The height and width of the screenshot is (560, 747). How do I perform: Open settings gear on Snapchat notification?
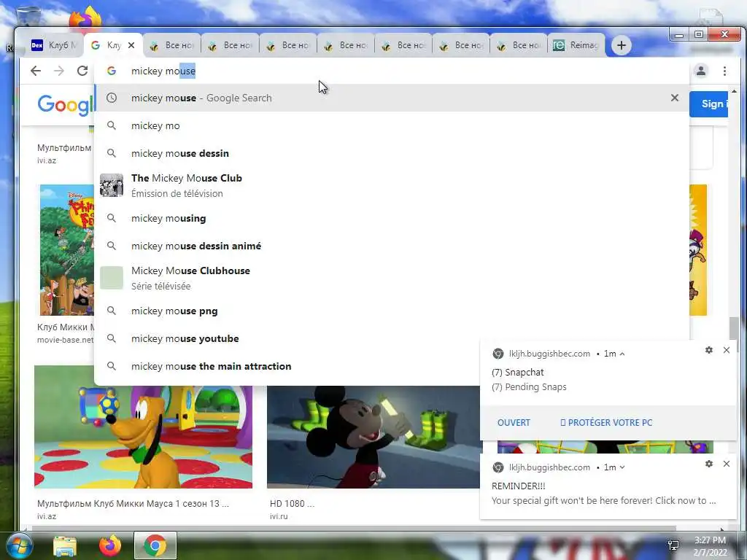tap(709, 350)
